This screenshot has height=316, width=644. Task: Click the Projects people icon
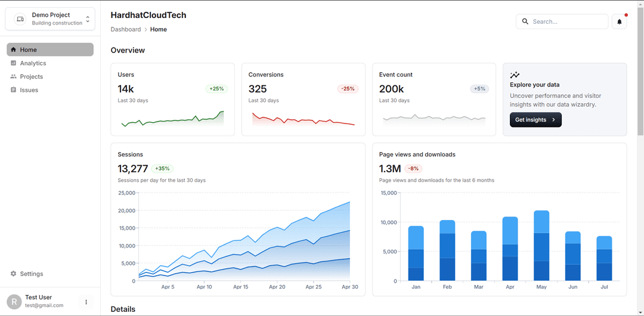(14, 76)
